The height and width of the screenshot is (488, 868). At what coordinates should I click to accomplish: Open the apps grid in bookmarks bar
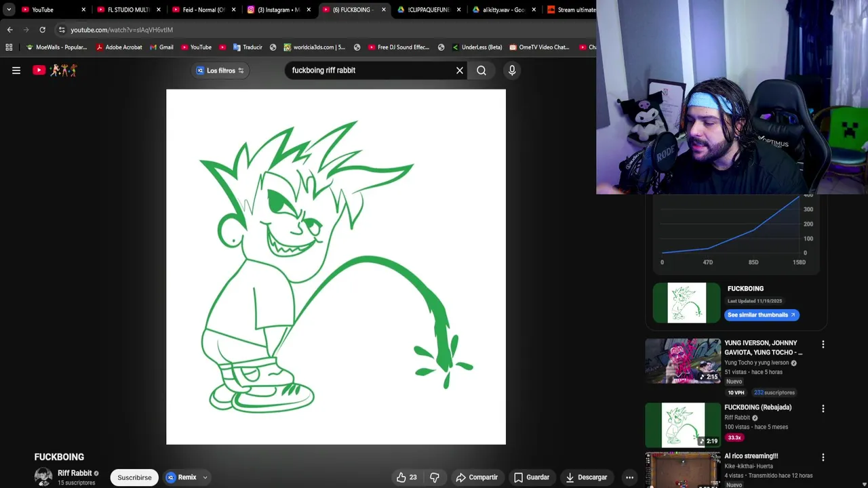[9, 47]
